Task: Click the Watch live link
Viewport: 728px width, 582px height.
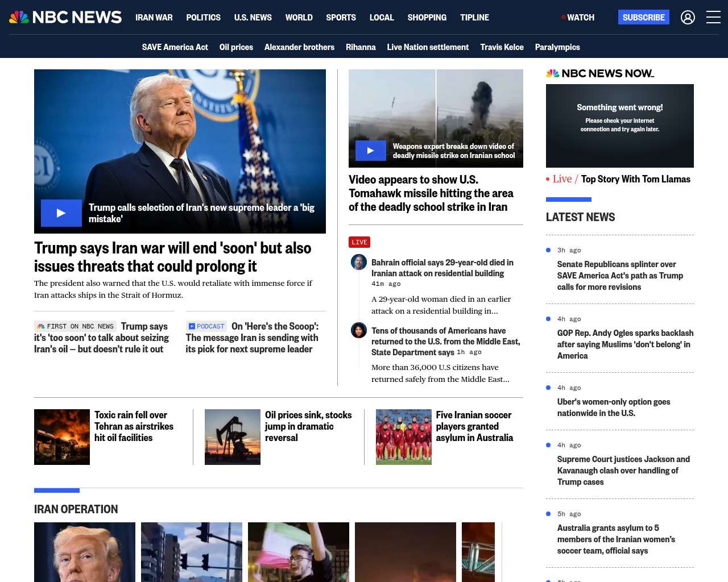Action: click(578, 18)
